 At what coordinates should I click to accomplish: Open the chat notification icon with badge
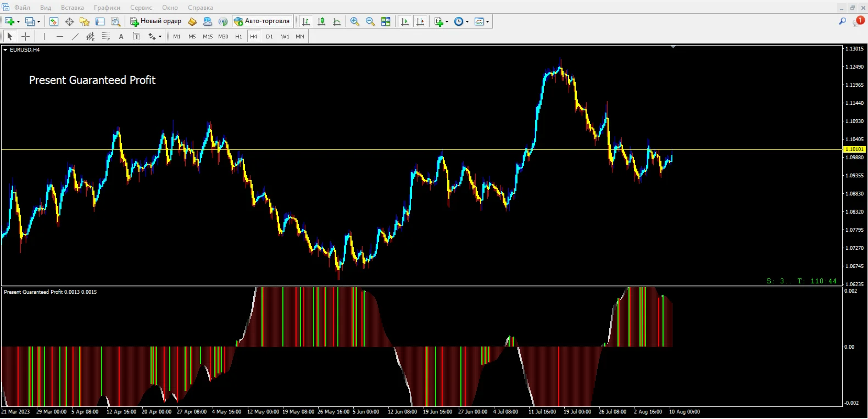tap(859, 21)
